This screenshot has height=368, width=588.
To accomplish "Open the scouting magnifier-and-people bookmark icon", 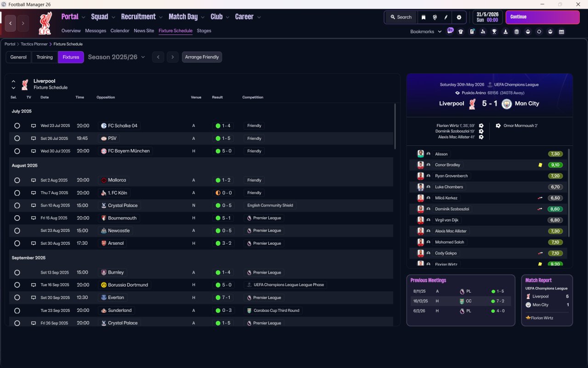I will click(x=483, y=32).
